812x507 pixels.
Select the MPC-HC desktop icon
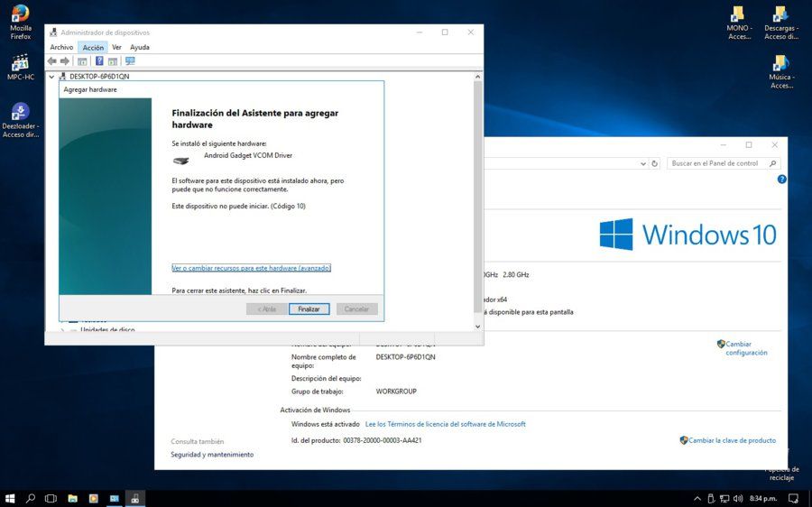pyautogui.click(x=21, y=68)
